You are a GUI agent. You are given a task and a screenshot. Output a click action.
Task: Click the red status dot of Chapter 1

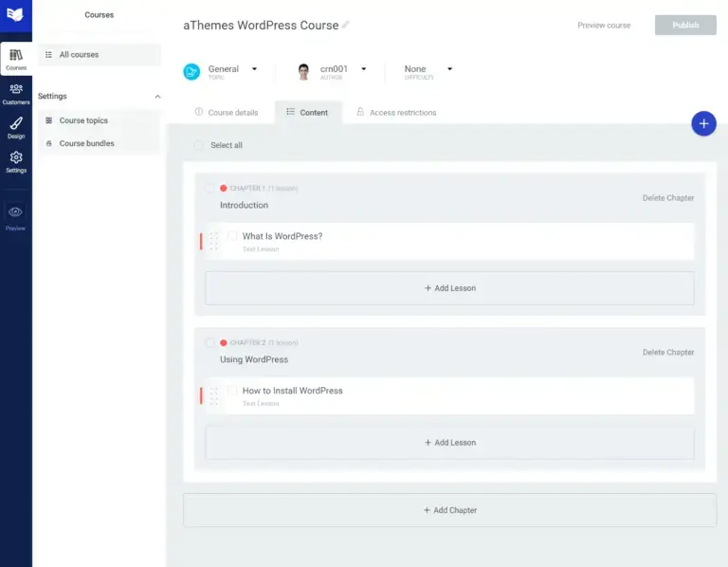click(224, 188)
